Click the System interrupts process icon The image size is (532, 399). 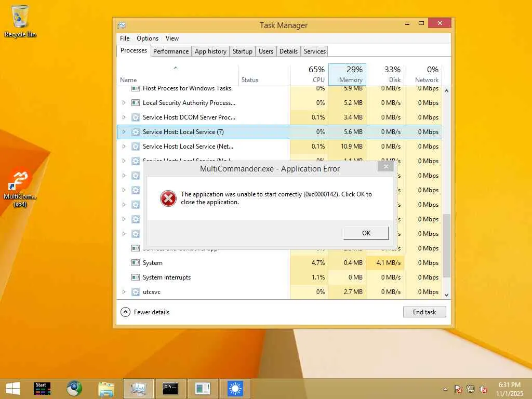pos(136,277)
